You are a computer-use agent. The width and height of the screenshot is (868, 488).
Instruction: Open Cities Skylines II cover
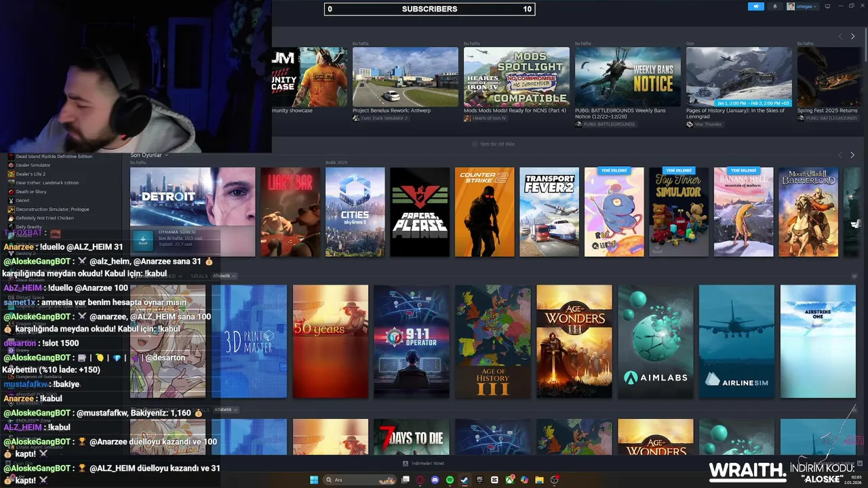pos(355,212)
